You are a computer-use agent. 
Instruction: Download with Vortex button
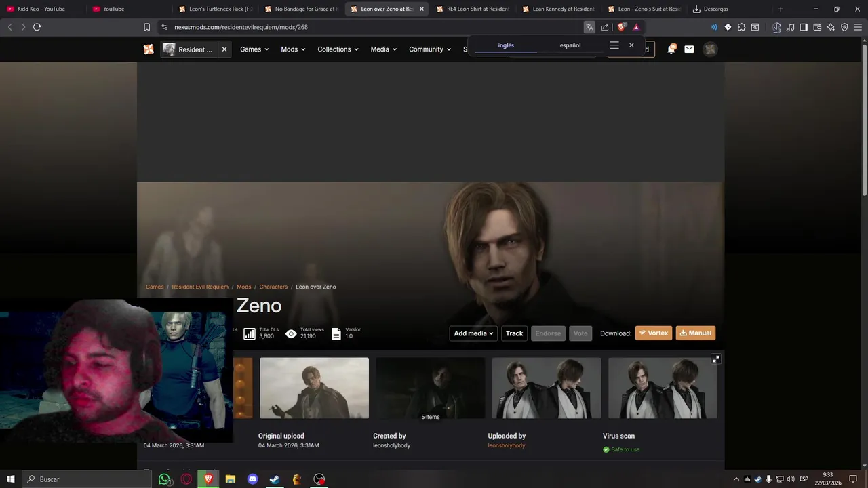654,333
